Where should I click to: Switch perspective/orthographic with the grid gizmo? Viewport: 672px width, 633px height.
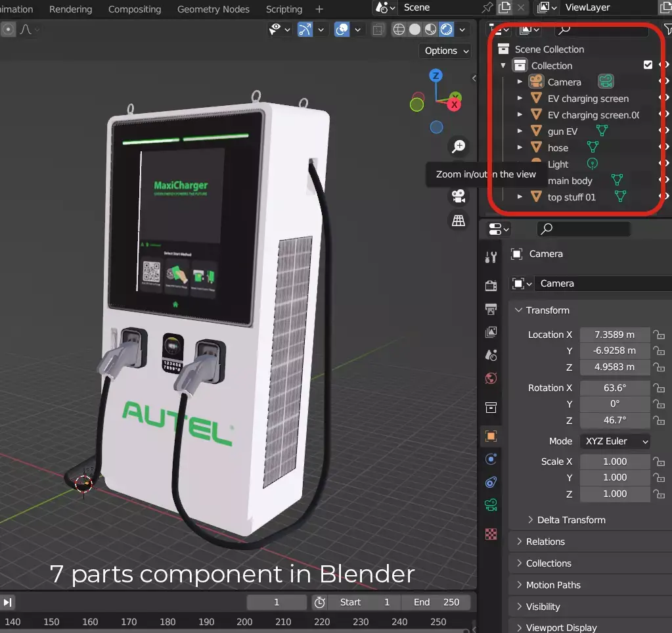pyautogui.click(x=459, y=220)
